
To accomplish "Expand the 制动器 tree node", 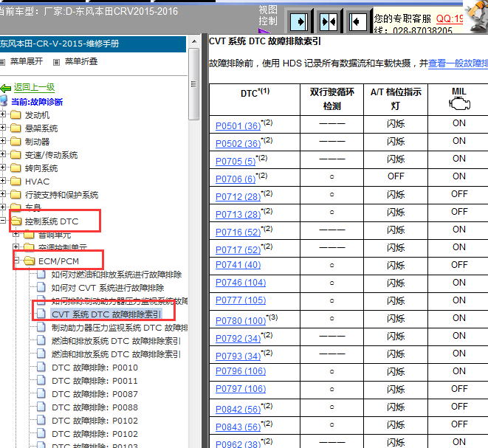I will [x=2, y=141].
